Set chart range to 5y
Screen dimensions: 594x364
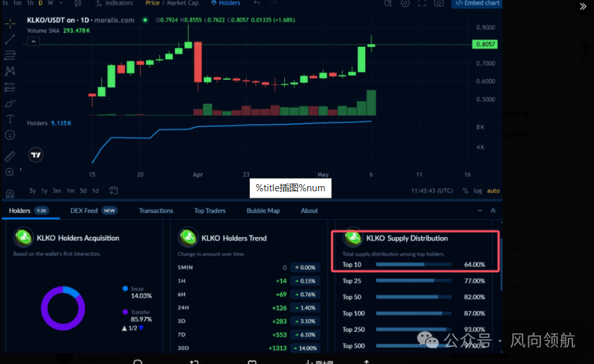[33, 191]
